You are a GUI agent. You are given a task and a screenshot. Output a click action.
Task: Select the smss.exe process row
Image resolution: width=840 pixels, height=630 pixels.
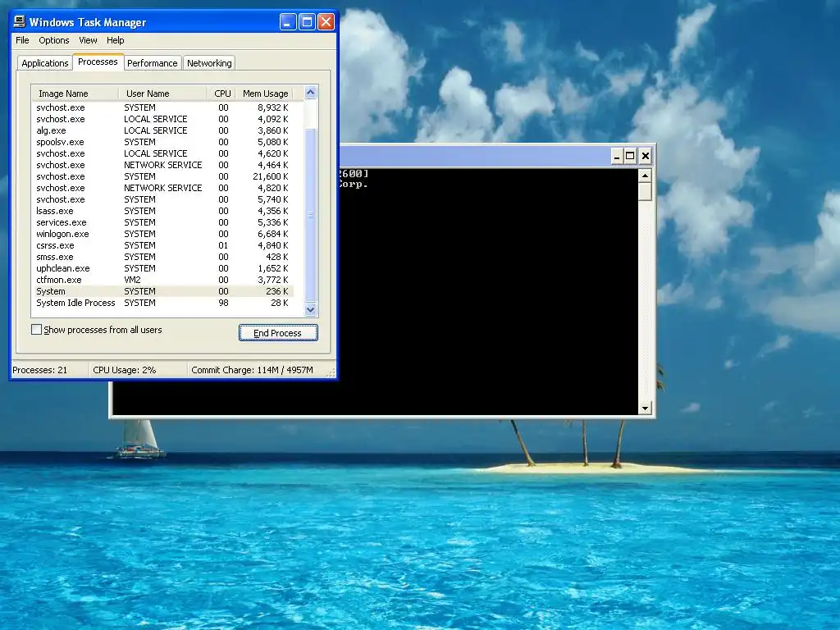pyautogui.click(x=163, y=257)
